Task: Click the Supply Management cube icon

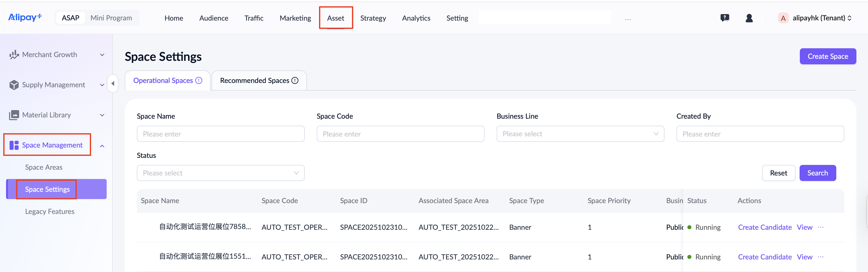Action: click(14, 85)
